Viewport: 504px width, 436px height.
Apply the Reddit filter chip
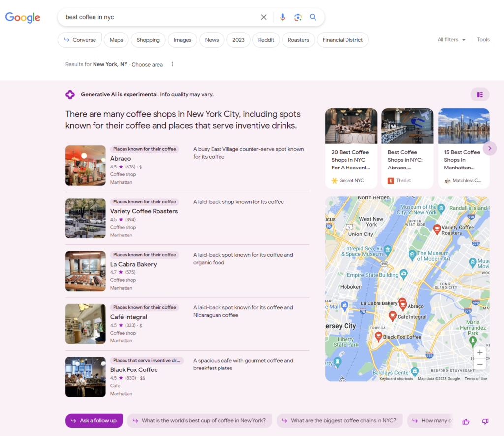click(266, 40)
